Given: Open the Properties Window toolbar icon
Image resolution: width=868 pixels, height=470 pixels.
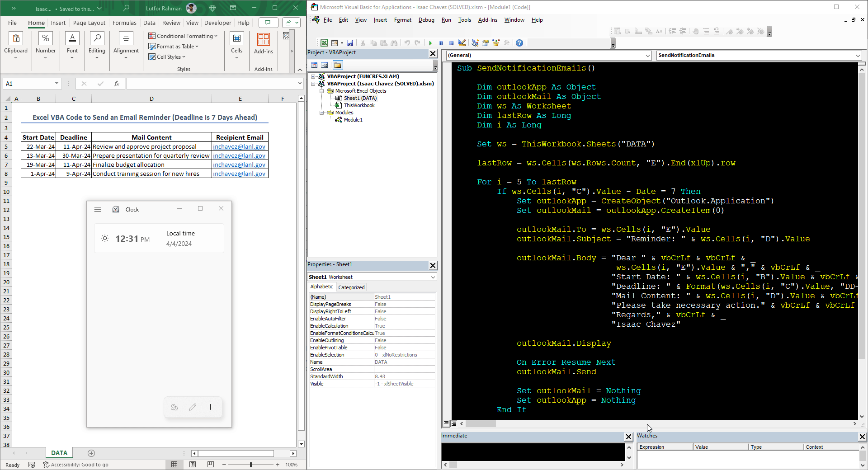Looking at the screenshot, I should point(486,43).
